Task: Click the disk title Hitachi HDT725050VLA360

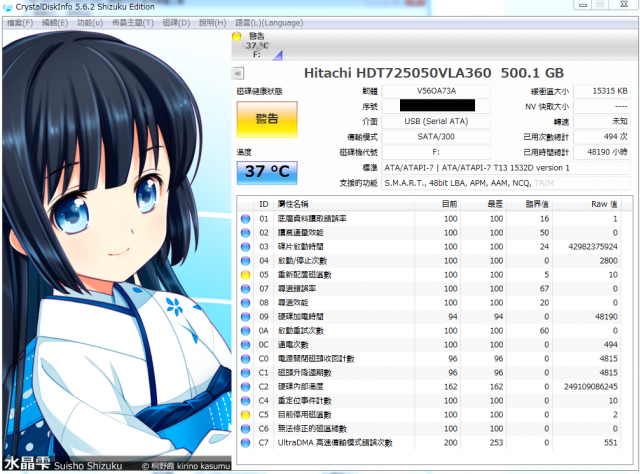Action: point(434,73)
